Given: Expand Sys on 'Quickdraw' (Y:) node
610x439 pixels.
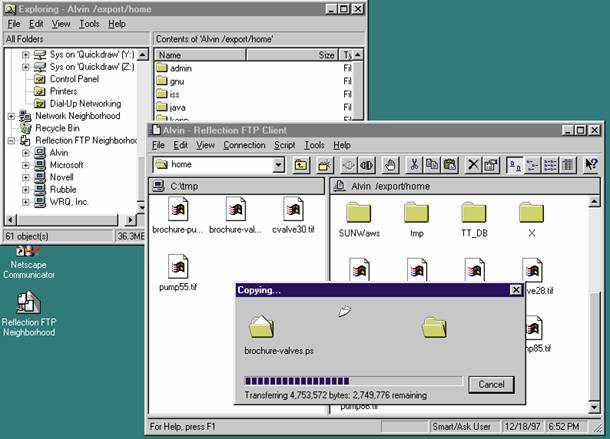Looking at the screenshot, I should pyautogui.click(x=25, y=54).
